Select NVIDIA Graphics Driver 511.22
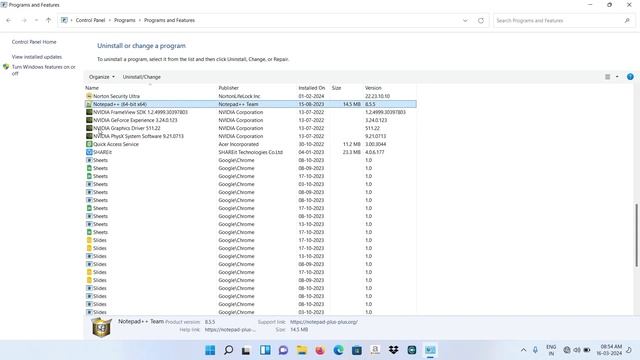The width and height of the screenshot is (640, 360). [x=251, y=128]
